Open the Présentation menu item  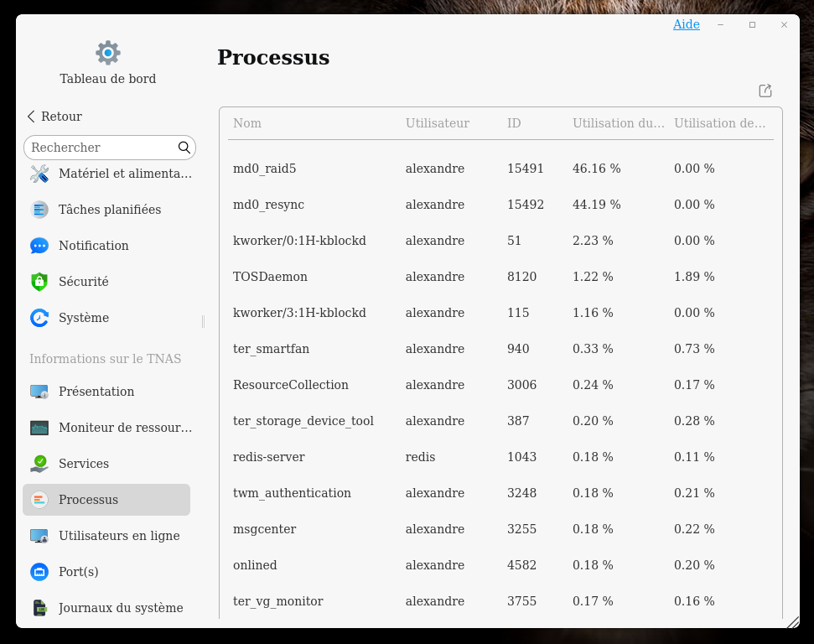pyautogui.click(x=96, y=392)
